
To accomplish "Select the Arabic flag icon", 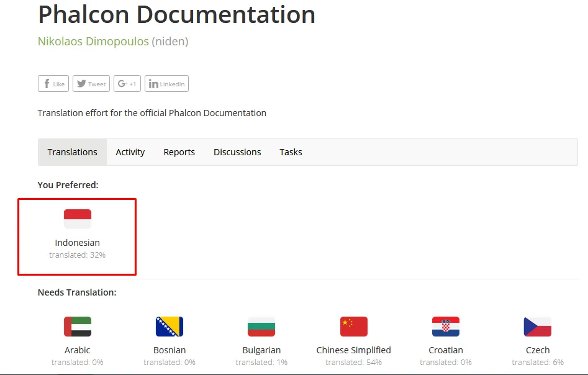I will (x=78, y=327).
